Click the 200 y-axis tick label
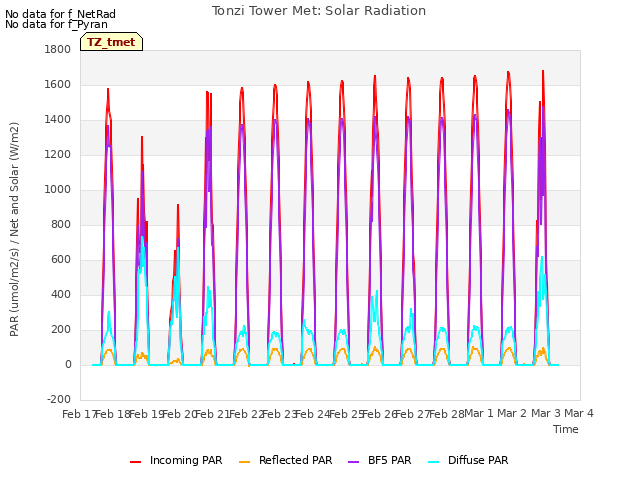This screenshot has width=640, height=480. 61,329
